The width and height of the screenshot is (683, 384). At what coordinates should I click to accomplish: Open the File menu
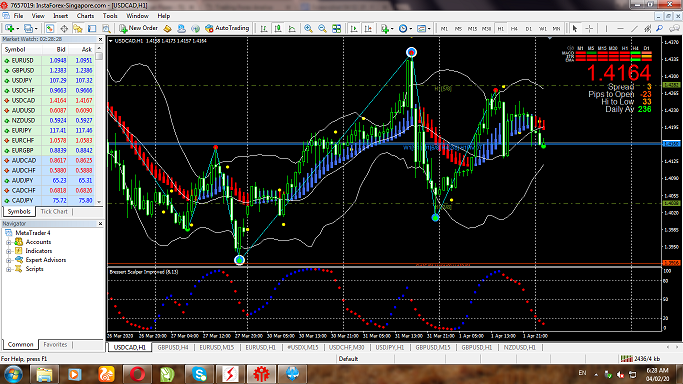(x=18, y=16)
